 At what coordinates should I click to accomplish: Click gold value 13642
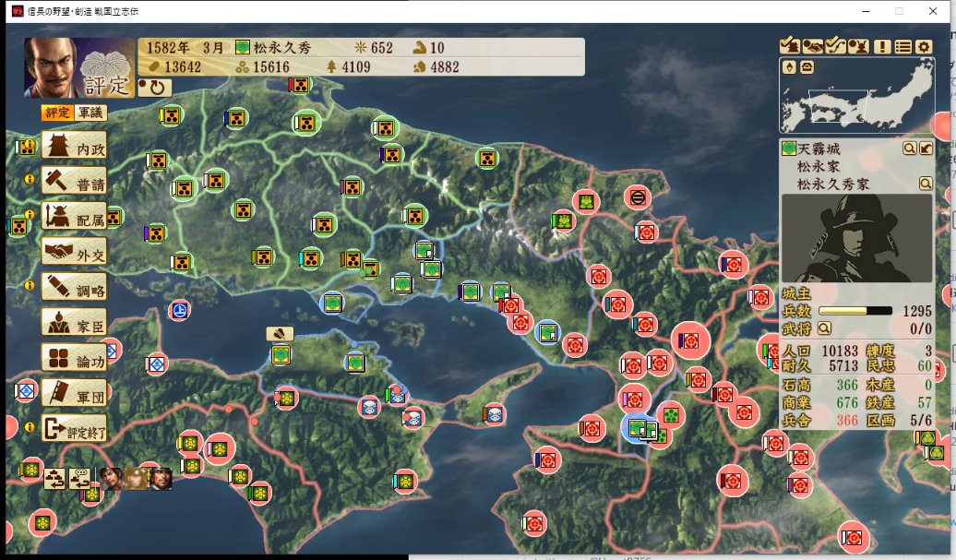coord(183,66)
